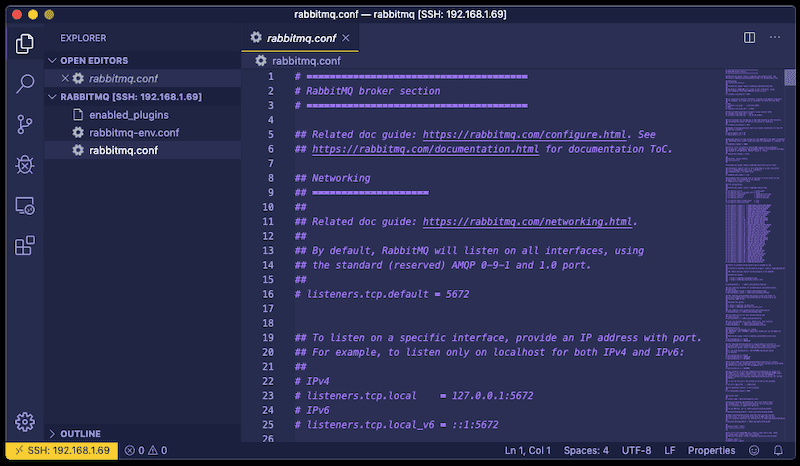Click the notifications bell in status bar
The width and height of the screenshot is (800, 466).
(x=778, y=450)
